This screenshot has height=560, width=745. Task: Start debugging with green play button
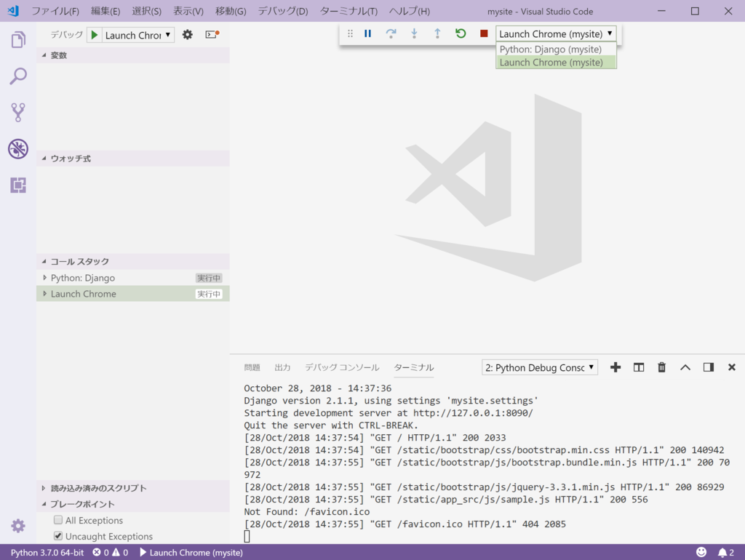pos(95,35)
